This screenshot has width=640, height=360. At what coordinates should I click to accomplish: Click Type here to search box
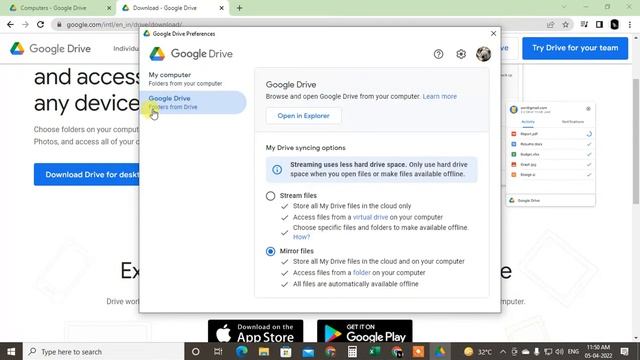pyautogui.click(x=104, y=351)
